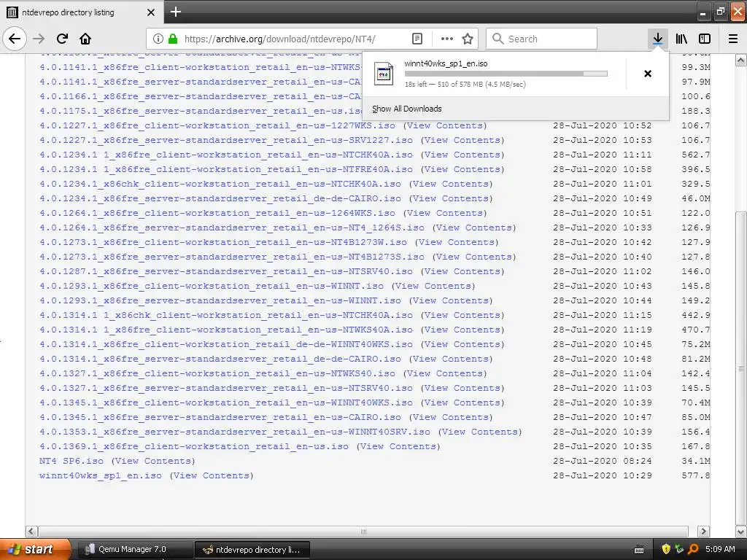Screen dimensions: 747x560
Task: Open 4.0.1293.1 client-workstation WINNT.iso
Action: (212, 286)
